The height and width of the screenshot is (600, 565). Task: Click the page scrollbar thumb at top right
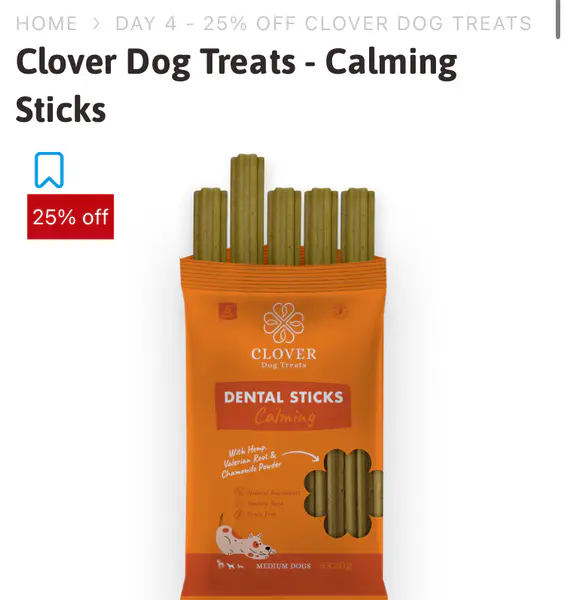click(x=558, y=19)
